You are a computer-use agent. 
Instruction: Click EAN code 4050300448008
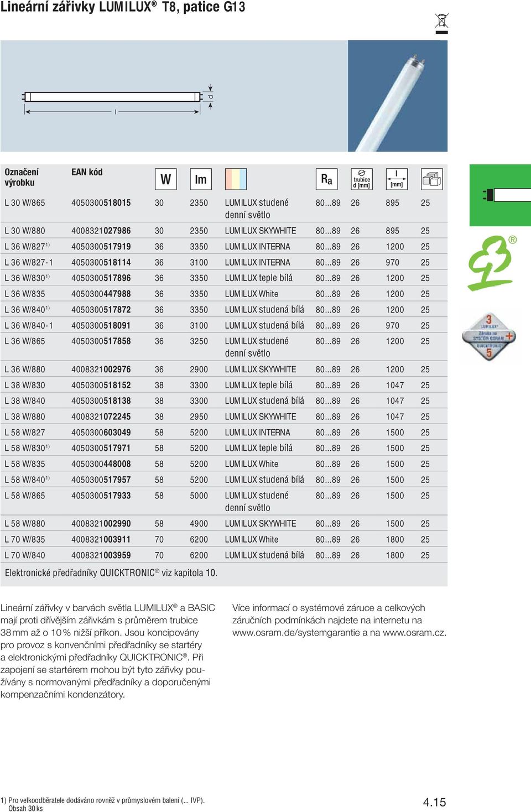(x=101, y=464)
